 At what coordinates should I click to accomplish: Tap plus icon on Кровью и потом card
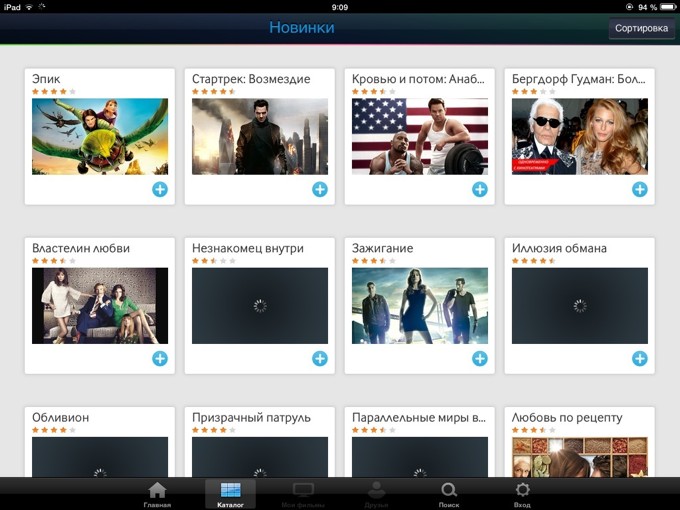(480, 189)
